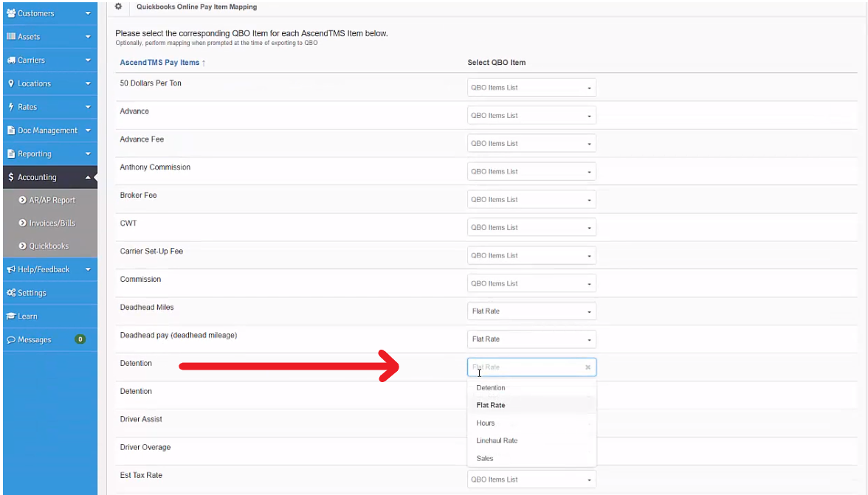Click the Carriers truck icon
The width and height of the screenshot is (868, 495).
click(11, 60)
